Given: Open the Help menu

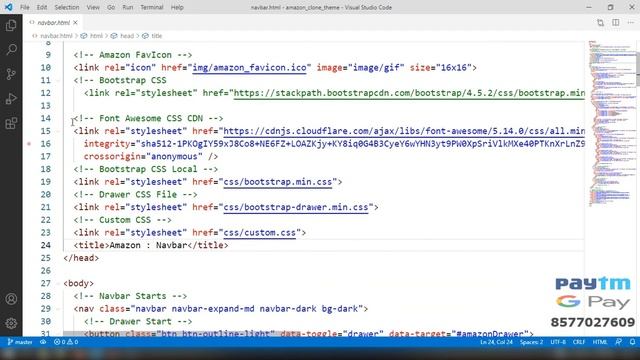Looking at the screenshot, I should [x=177, y=7].
